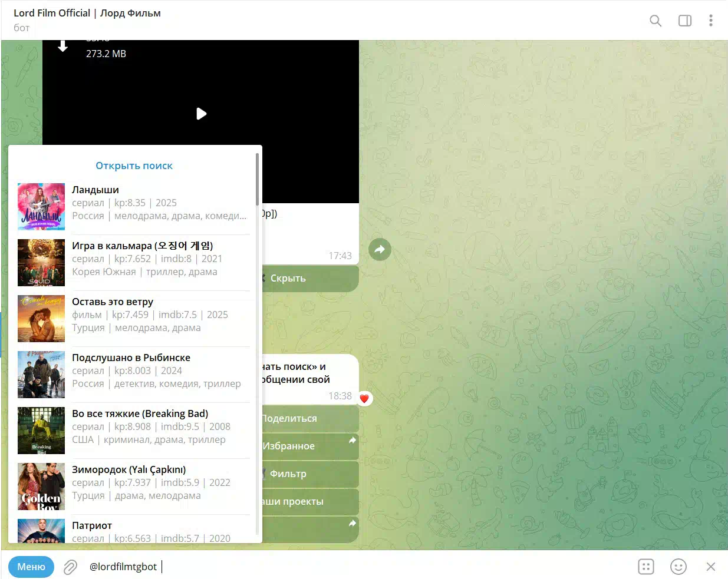Click the results list scrollbar
Screen dimensions: 728x579
tap(257, 179)
